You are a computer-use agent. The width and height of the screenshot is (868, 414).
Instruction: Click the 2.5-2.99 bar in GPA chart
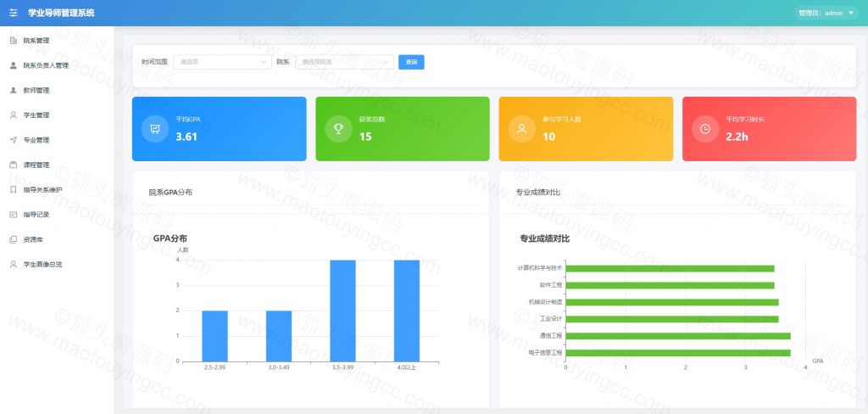coord(214,337)
